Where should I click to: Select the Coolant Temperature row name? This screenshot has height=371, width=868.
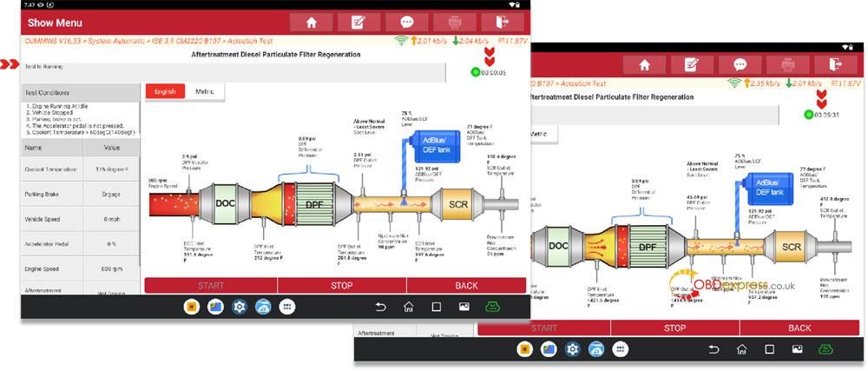pyautogui.click(x=52, y=169)
